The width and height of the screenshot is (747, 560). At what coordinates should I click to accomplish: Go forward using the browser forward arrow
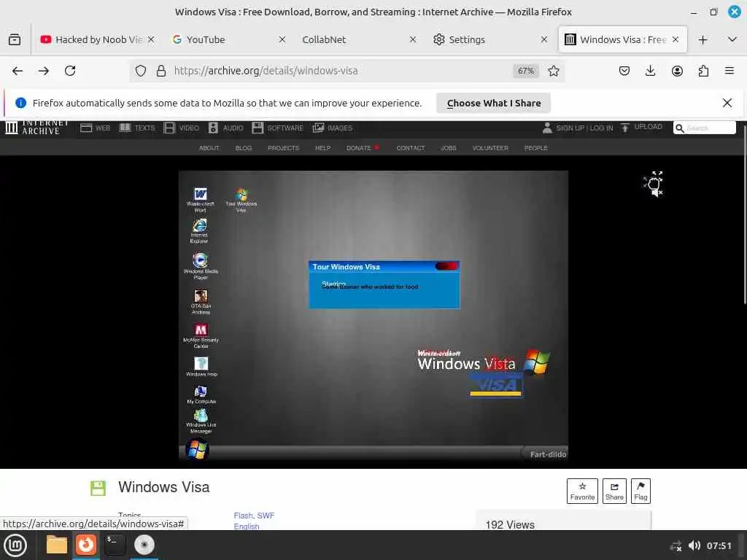44,71
